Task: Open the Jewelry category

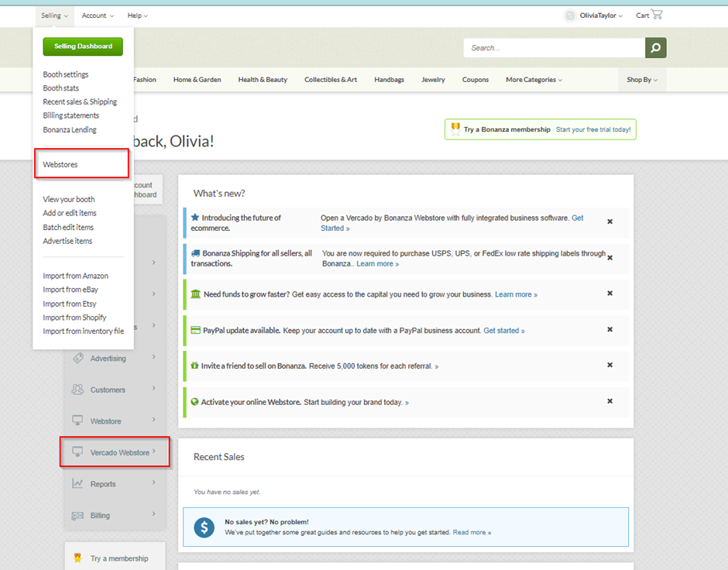Action: tap(433, 79)
